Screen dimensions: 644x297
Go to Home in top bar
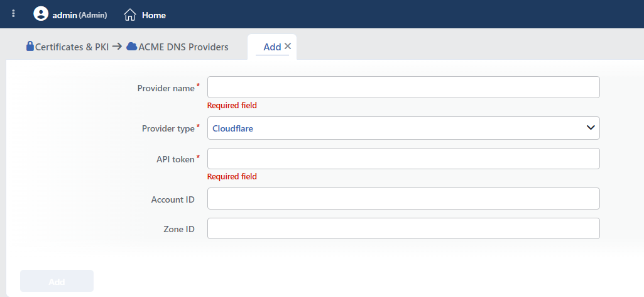(x=153, y=15)
